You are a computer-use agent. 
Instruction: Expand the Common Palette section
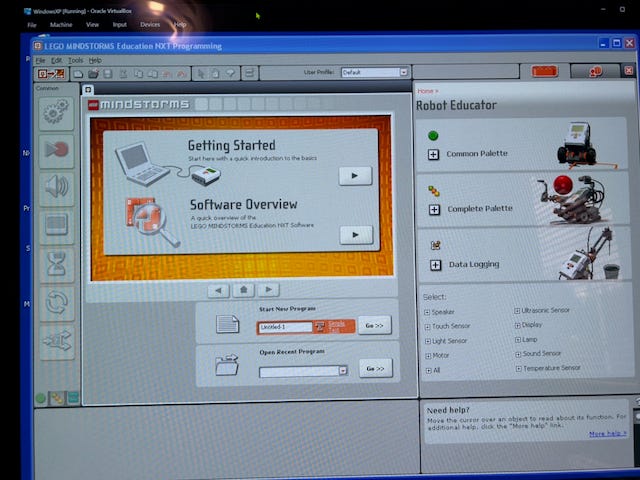tap(433, 155)
